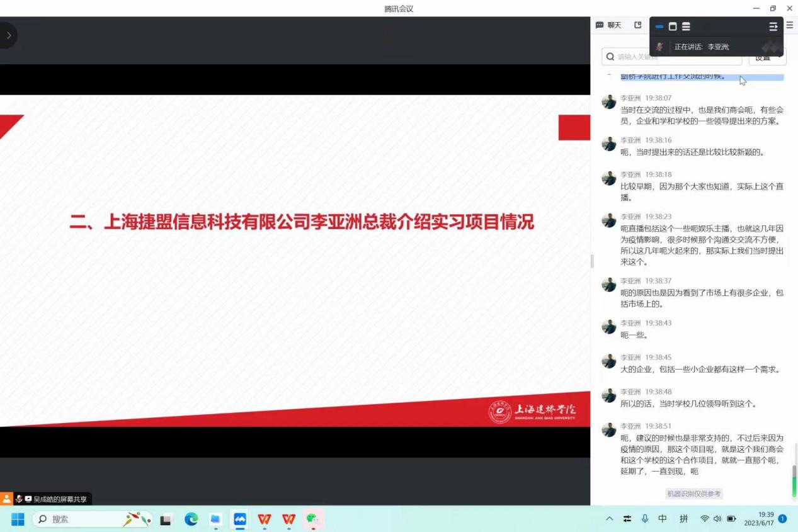Click 李亚洲's avatar on the 19:38:51 message
Screen dimensions: 798x532
[x=609, y=430]
